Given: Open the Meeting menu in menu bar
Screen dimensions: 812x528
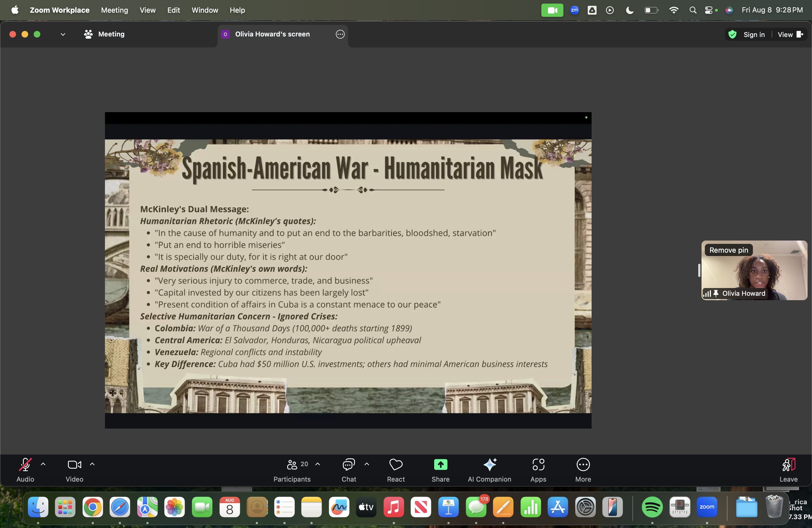Looking at the screenshot, I should 114,10.
